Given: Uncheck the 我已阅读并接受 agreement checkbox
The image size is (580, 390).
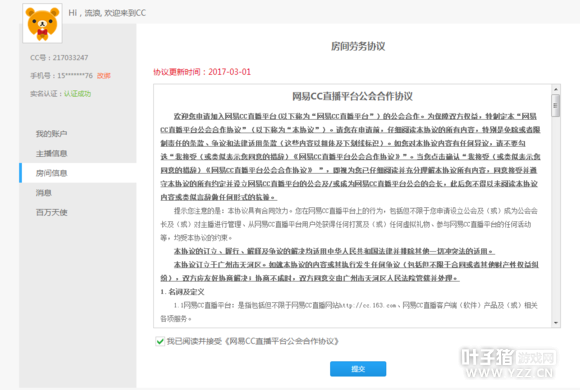Looking at the screenshot, I should [160, 341].
